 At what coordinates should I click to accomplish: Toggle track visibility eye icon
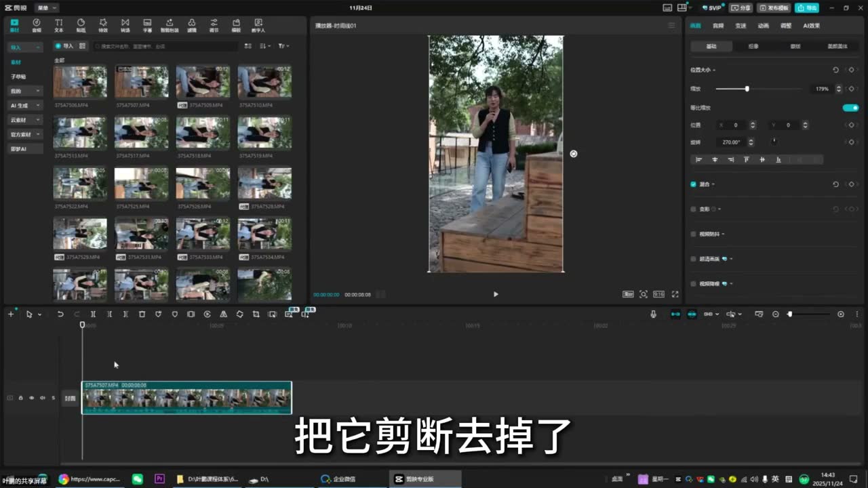(31, 398)
